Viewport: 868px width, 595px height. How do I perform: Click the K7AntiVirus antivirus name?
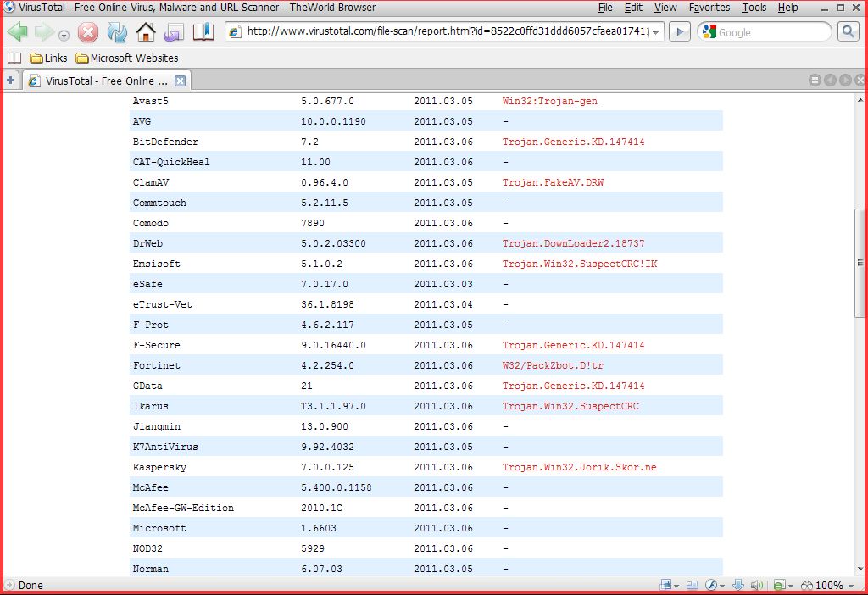point(165,447)
